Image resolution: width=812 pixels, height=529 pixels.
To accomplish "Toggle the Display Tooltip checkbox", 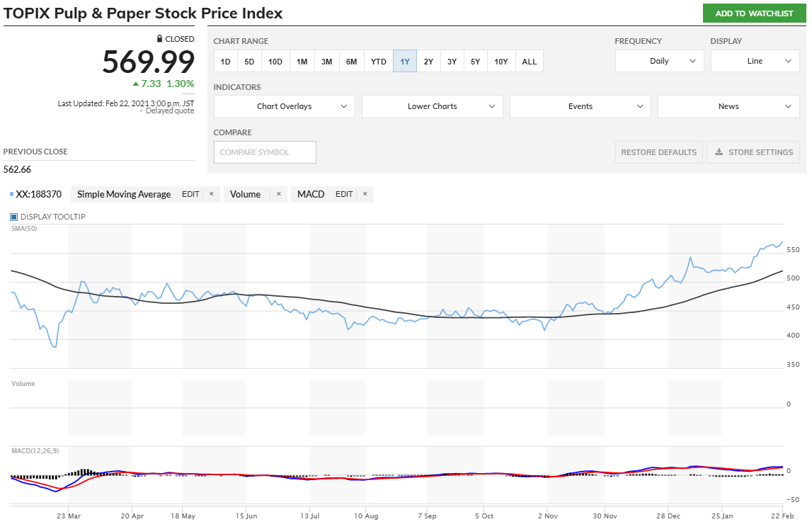I will coord(13,217).
